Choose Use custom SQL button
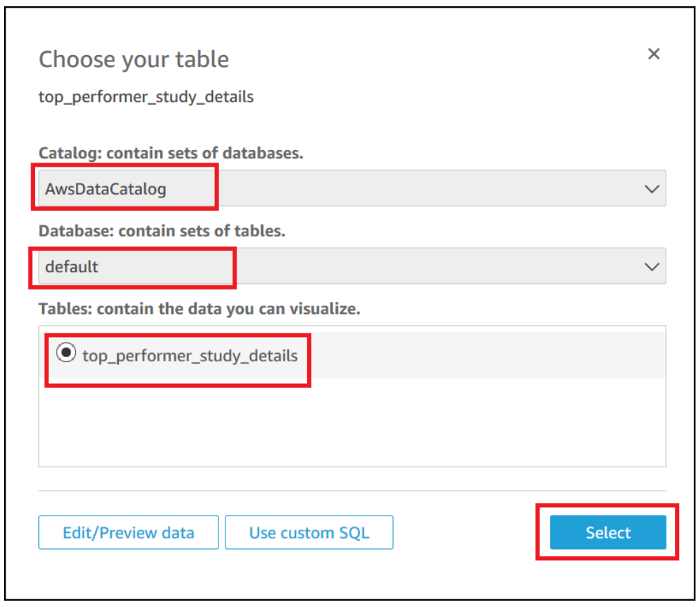Viewport: 700px width, 607px height. [x=308, y=533]
